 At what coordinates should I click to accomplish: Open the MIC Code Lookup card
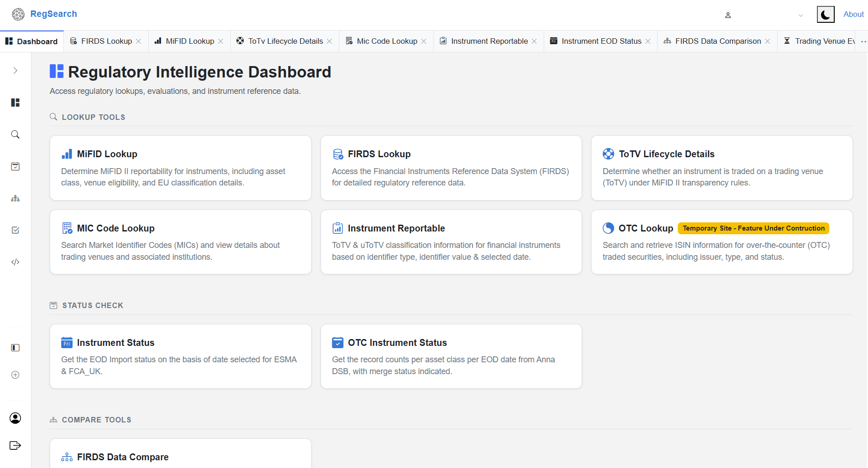(181, 242)
